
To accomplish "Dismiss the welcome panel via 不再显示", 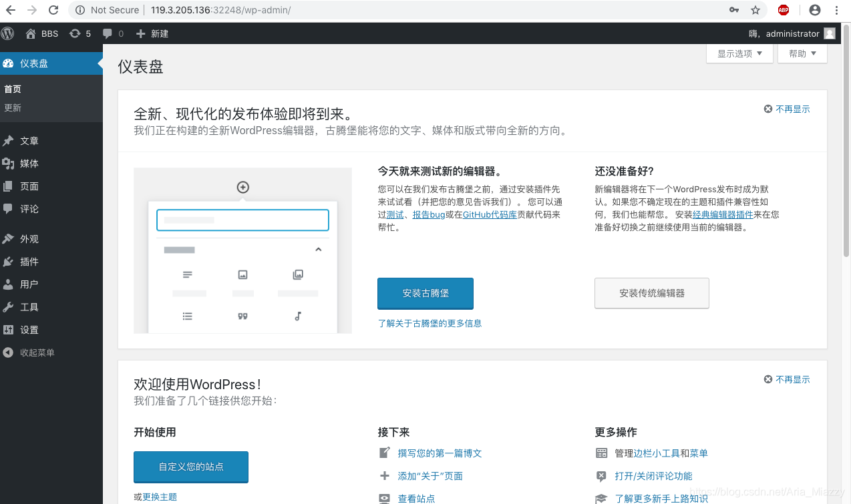I will pyautogui.click(x=787, y=379).
